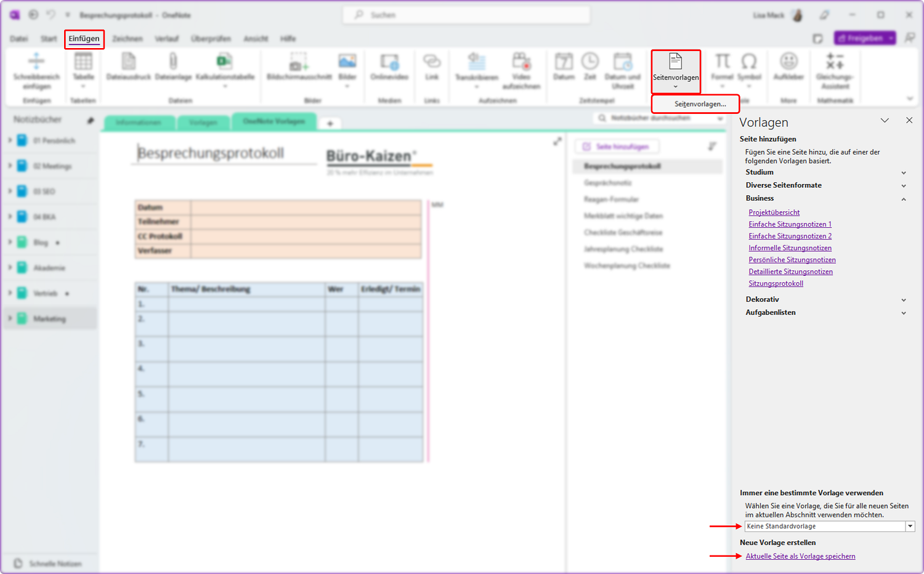
Task: Switch to the Einfügen ribbon tab
Action: (x=84, y=39)
